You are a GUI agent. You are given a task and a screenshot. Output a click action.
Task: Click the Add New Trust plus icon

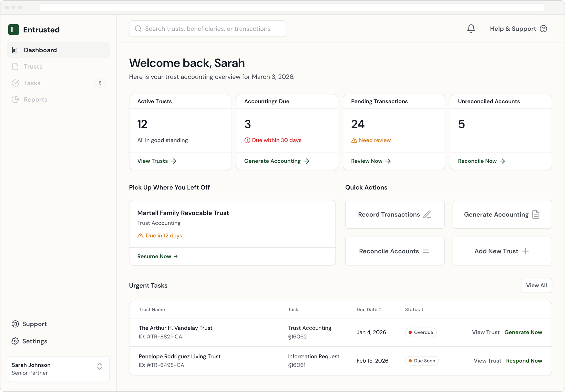[x=526, y=251]
